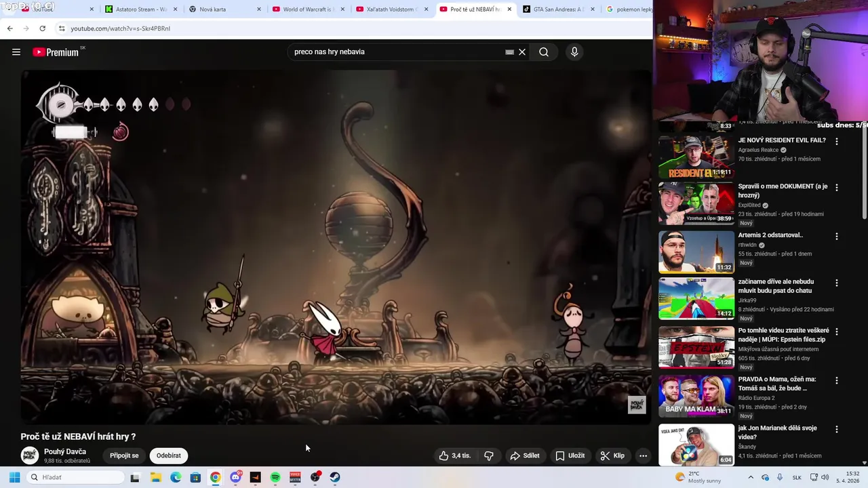
Task: Dislike the video with thumbs-down
Action: coord(489,455)
